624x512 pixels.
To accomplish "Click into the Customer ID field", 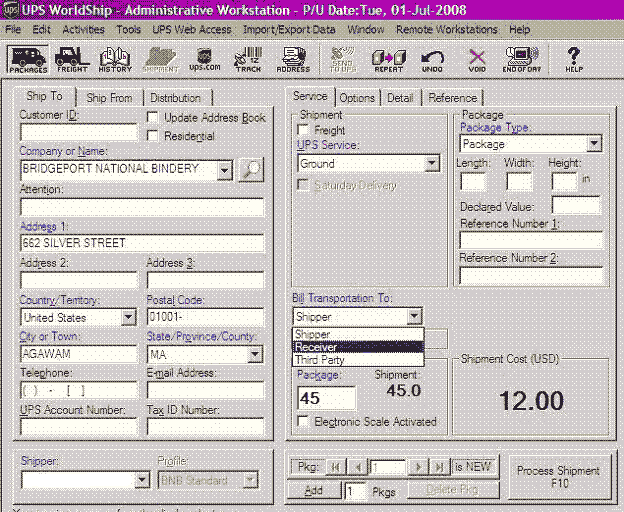I will click(x=79, y=132).
